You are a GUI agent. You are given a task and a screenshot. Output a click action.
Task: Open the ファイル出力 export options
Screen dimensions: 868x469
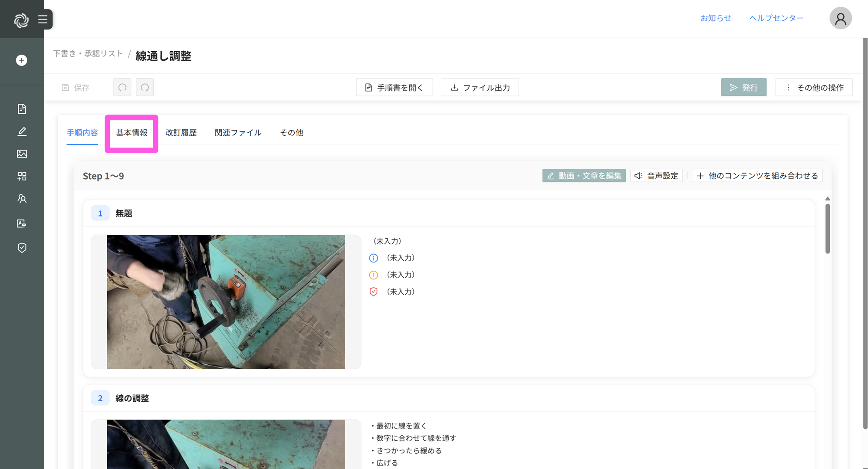click(x=480, y=87)
